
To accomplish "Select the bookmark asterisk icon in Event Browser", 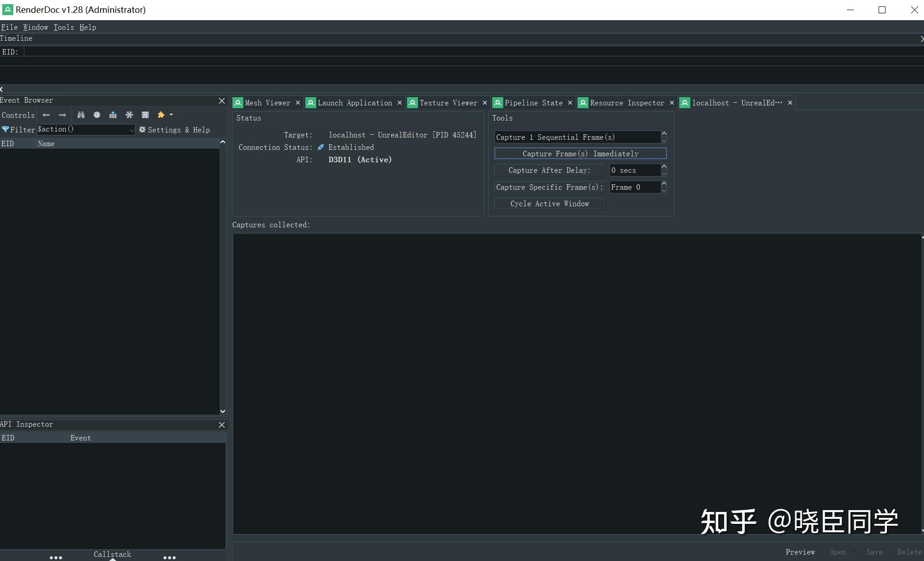I will tap(129, 115).
